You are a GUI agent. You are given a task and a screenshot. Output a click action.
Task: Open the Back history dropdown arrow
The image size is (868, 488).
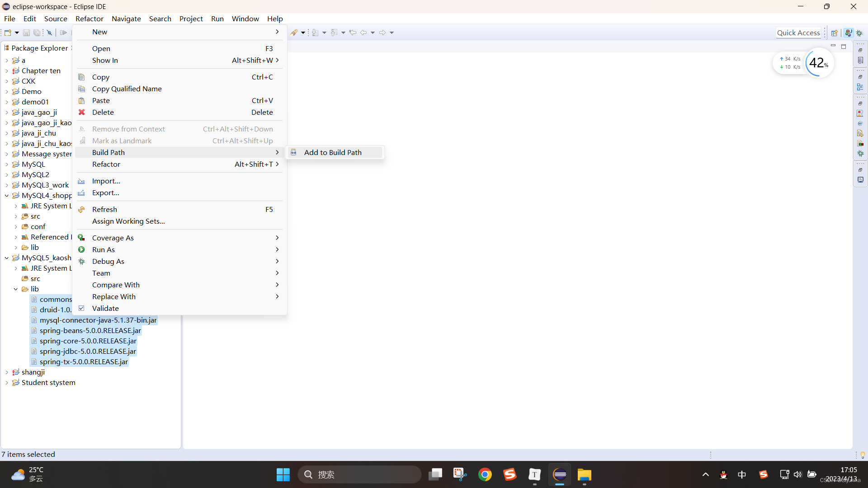click(373, 33)
